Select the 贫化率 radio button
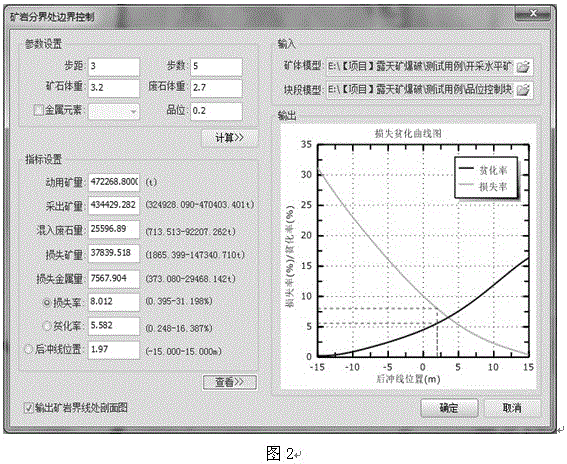 pyautogui.click(x=47, y=326)
